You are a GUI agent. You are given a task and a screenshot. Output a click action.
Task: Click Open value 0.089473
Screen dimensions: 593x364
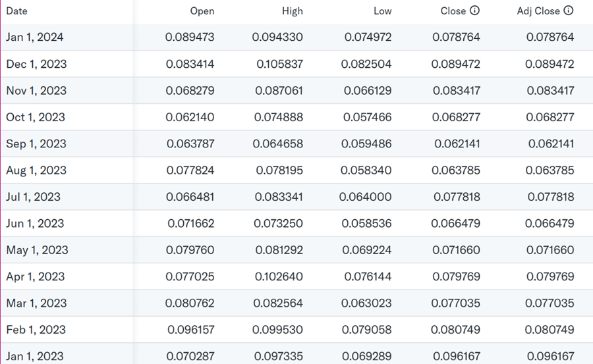click(190, 37)
